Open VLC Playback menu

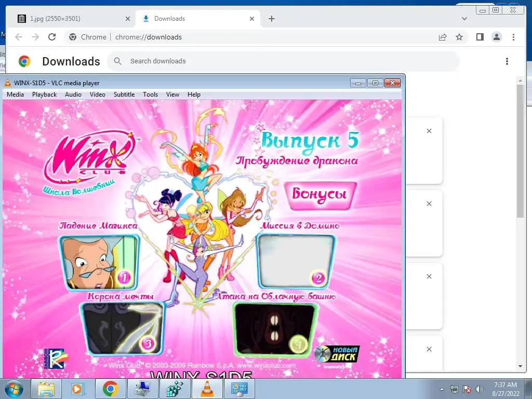point(44,95)
